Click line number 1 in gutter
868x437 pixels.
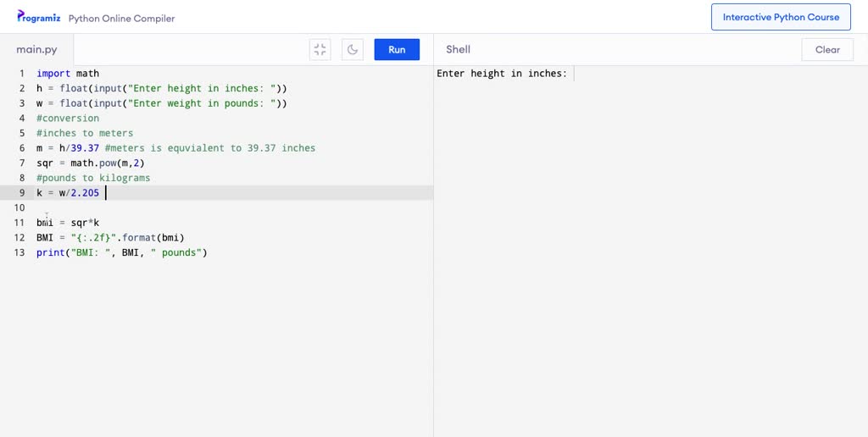22,73
